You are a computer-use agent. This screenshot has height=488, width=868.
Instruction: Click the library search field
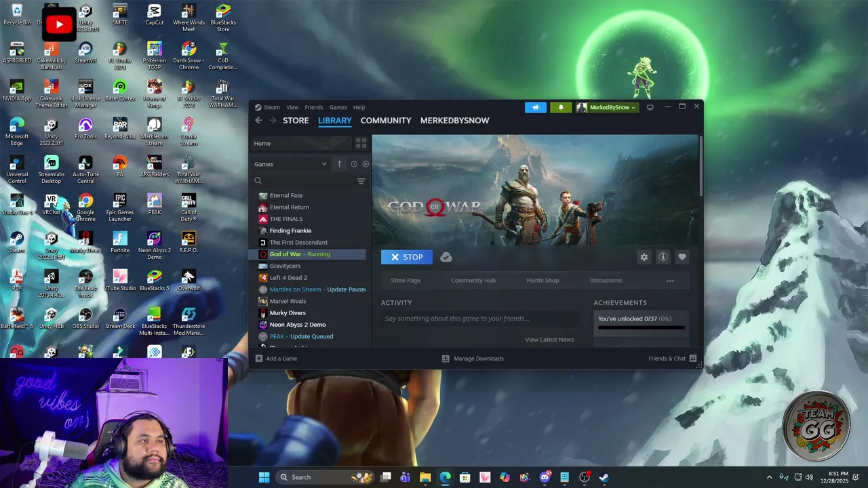304,181
